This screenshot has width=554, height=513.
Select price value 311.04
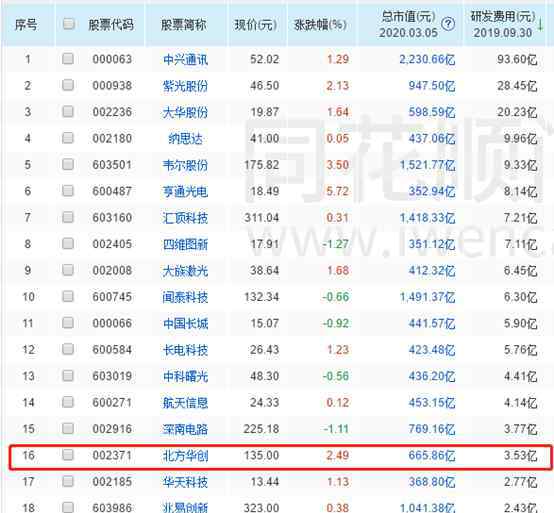pyautogui.click(x=261, y=218)
